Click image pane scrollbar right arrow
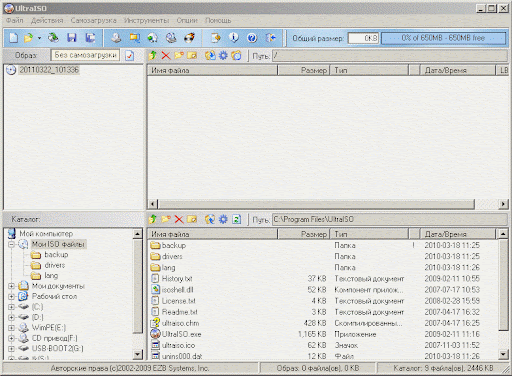Image resolution: width=512 pixels, height=376 pixels. (x=503, y=204)
